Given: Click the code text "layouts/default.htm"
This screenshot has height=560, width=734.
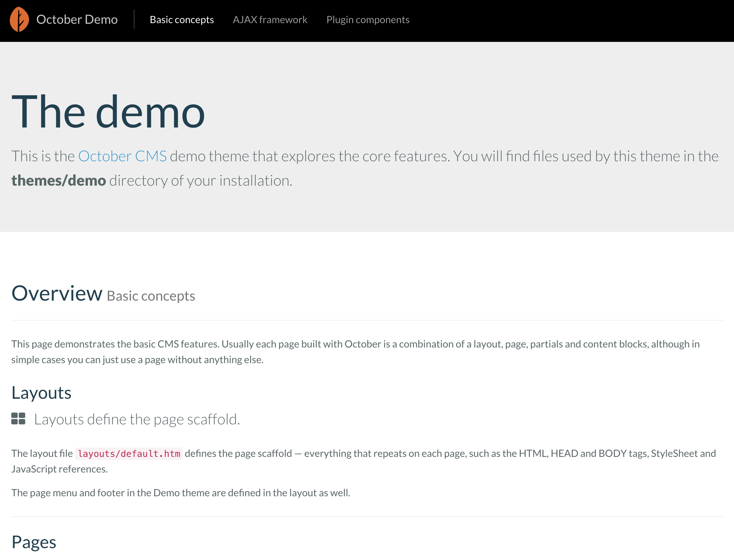Looking at the screenshot, I should [129, 454].
